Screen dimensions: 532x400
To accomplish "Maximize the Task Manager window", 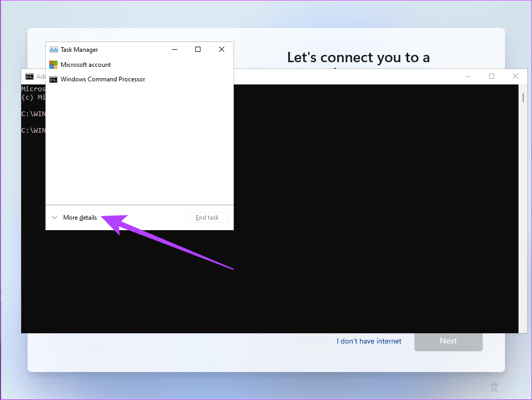I will coord(198,50).
